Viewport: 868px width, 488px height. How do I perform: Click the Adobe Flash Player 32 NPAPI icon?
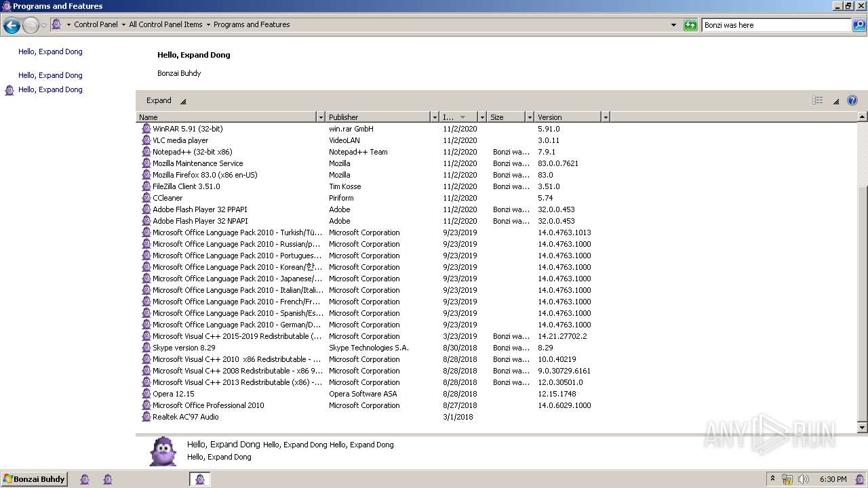coord(146,221)
